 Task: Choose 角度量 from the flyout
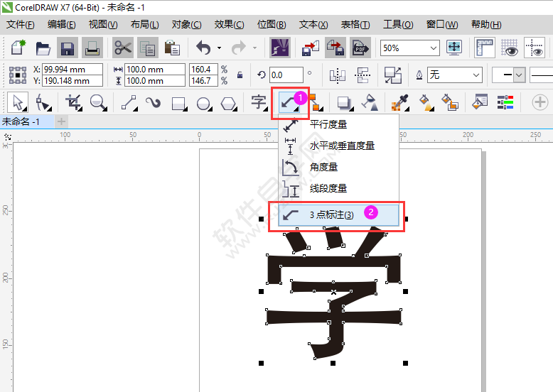pyautogui.click(x=338, y=167)
